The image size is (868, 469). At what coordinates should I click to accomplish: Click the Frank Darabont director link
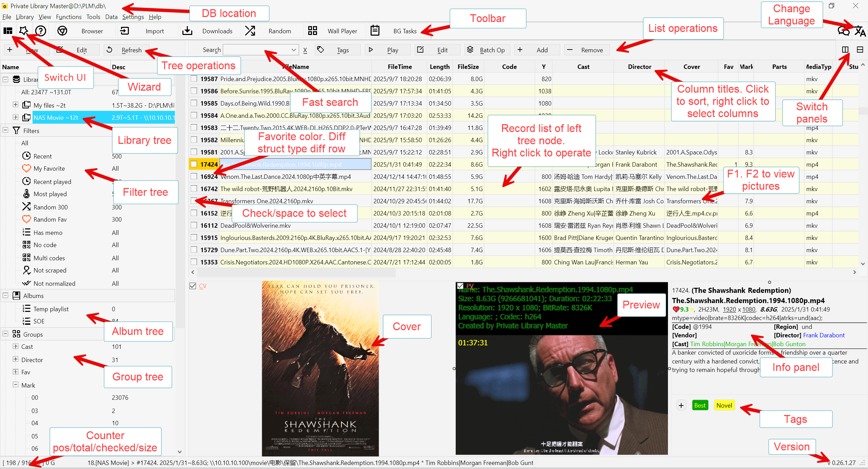[824, 335]
